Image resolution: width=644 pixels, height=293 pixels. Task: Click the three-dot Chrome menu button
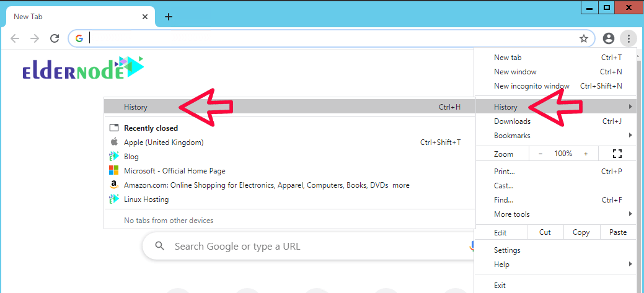coord(629,38)
